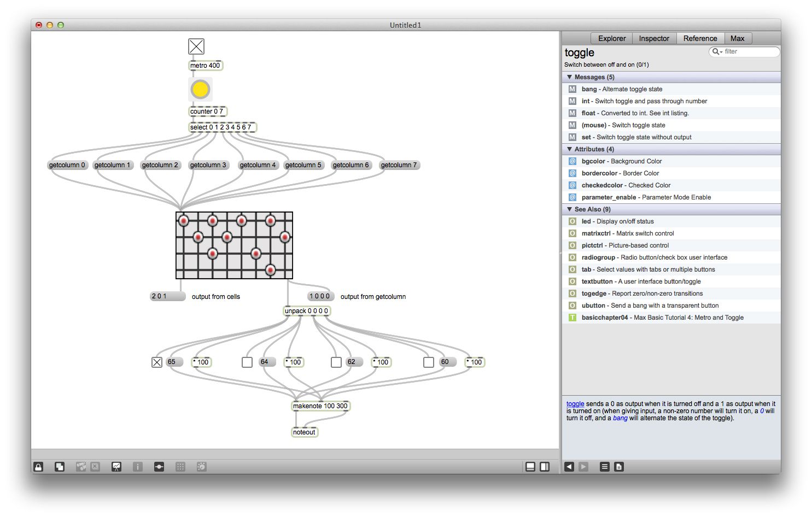Collapse the Attributes section
Image resolution: width=812 pixels, height=517 pixels.
coord(569,149)
